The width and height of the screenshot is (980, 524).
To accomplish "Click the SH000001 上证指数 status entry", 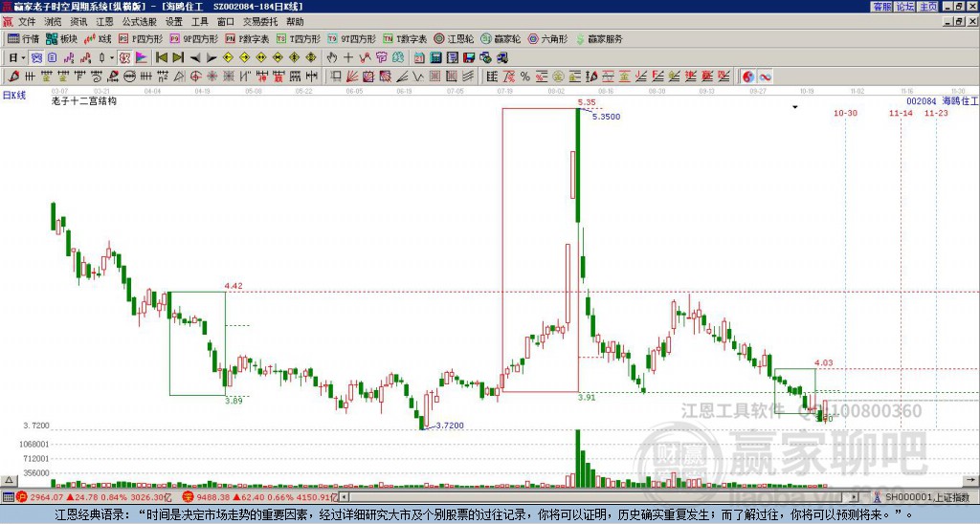I will pyautogui.click(x=926, y=497).
